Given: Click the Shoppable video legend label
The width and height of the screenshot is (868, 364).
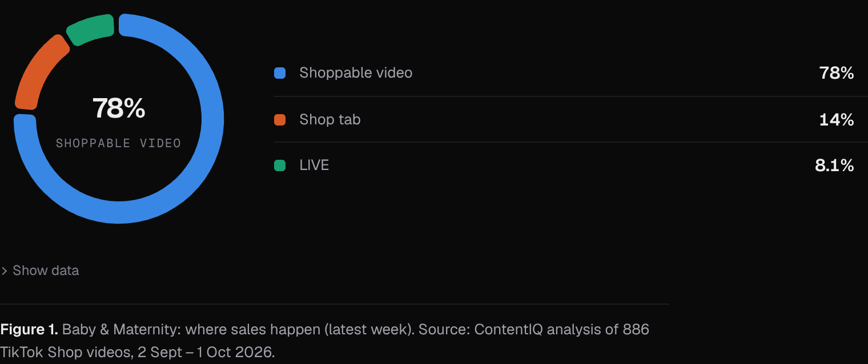Looking at the screenshot, I should pos(356,73).
